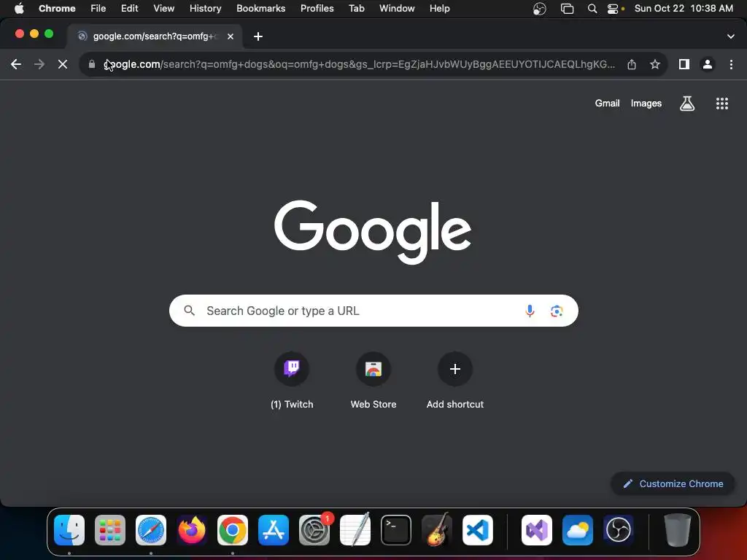The width and height of the screenshot is (747, 560).
Task: Click the screen mirroring menu bar icon
Action: click(x=567, y=9)
